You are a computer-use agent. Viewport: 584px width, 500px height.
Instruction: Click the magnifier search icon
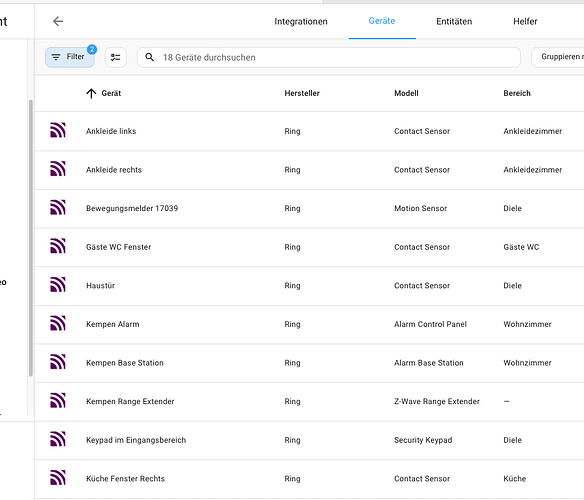pyautogui.click(x=149, y=57)
